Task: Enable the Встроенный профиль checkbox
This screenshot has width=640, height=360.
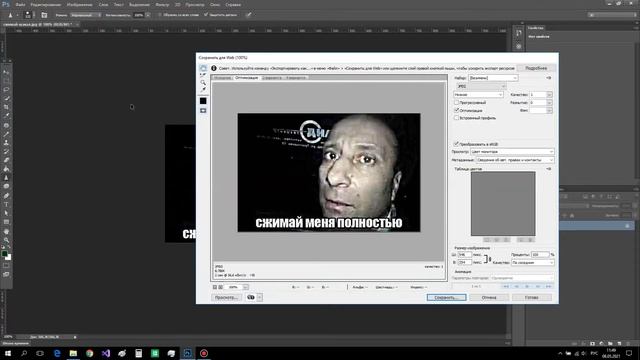Action: 457,118
